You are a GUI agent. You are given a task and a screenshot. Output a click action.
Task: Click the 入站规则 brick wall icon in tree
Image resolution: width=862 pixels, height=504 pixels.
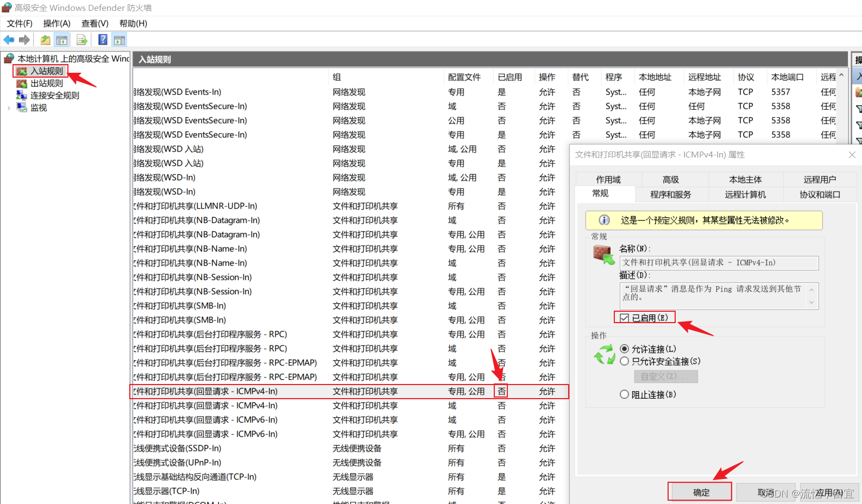coord(22,71)
